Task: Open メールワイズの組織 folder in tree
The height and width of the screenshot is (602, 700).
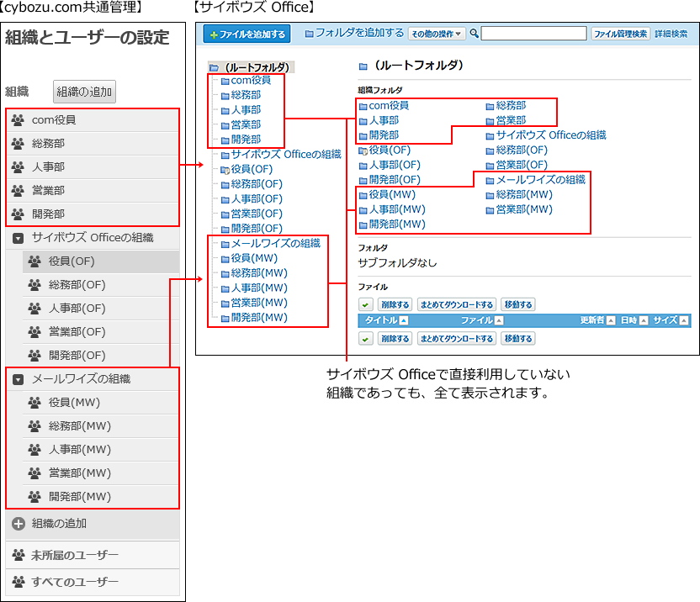Action: coord(275,243)
